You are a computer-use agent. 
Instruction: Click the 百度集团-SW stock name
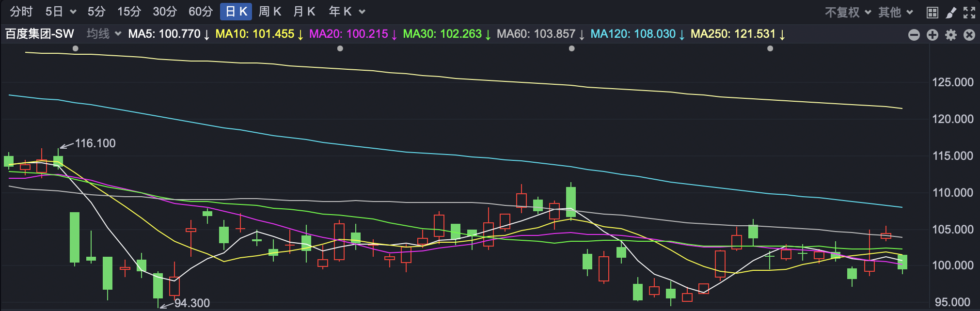40,34
